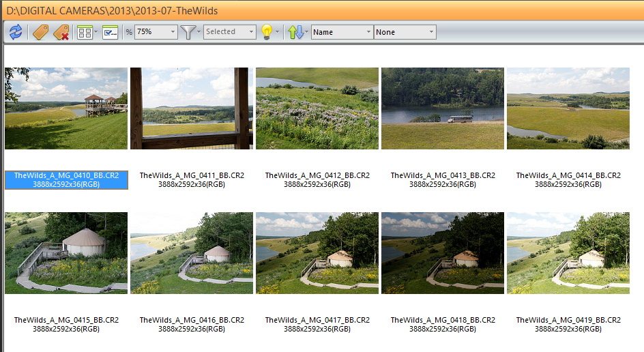Viewport: 644px width, 352px height.
Task: Click the light bulb icon
Action: pos(267,32)
